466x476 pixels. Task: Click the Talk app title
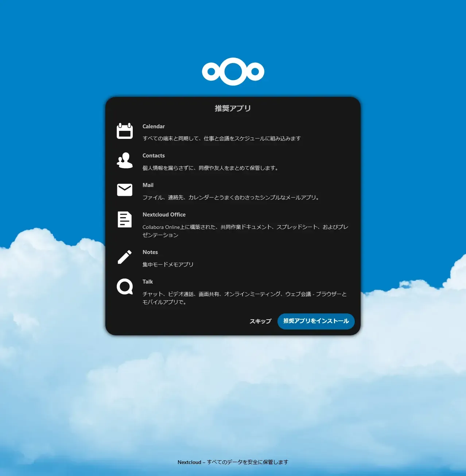148,282
